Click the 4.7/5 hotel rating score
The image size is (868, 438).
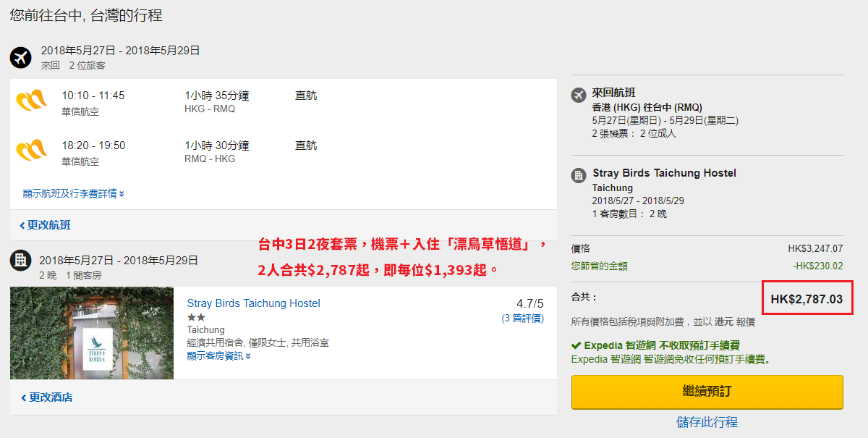pos(529,303)
